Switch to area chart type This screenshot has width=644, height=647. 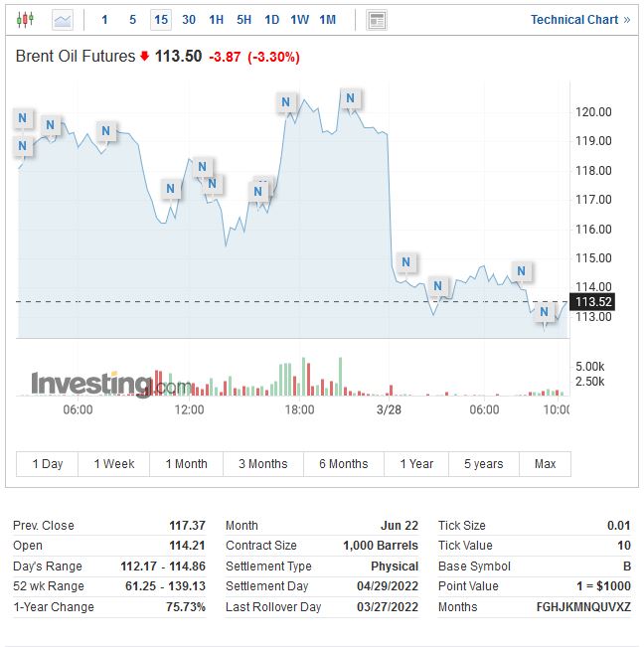63,20
